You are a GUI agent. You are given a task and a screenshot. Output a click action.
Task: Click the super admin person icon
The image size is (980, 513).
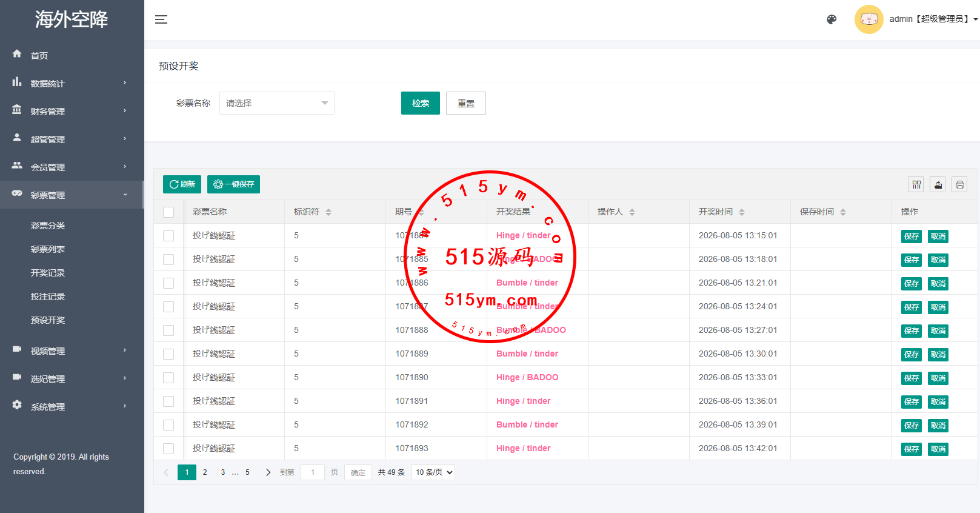coord(17,138)
